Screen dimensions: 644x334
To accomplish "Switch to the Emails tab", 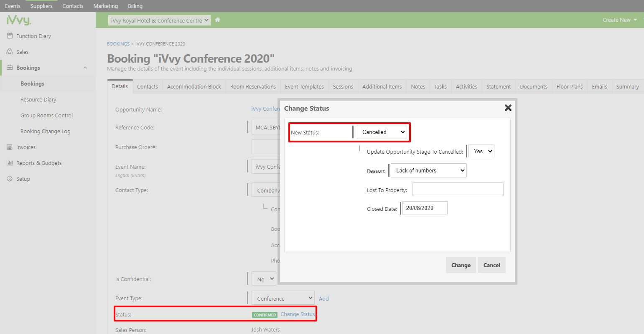I will [x=599, y=86].
